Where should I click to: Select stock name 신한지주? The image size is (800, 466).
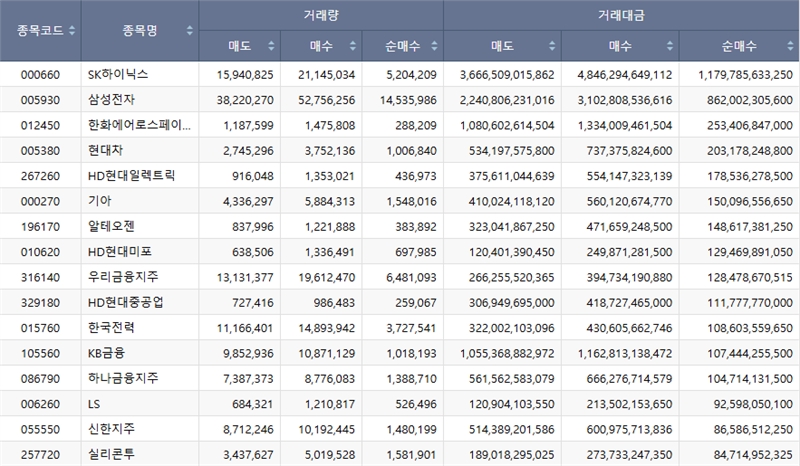[111, 429]
